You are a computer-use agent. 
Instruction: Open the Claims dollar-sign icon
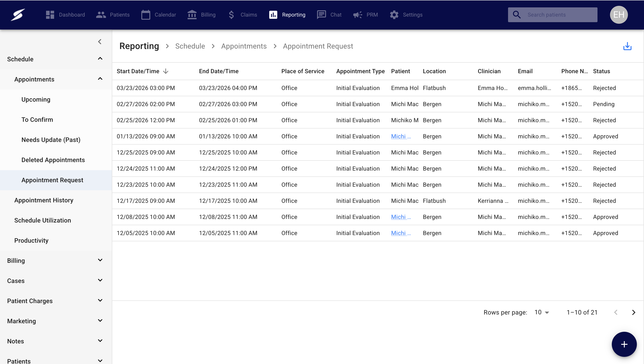tap(231, 15)
